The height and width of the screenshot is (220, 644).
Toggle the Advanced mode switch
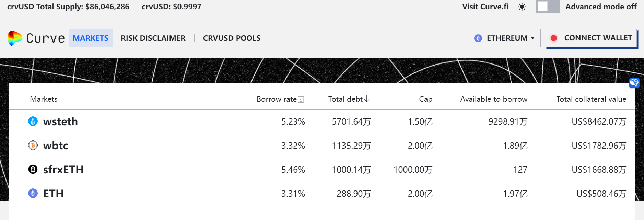pos(548,7)
